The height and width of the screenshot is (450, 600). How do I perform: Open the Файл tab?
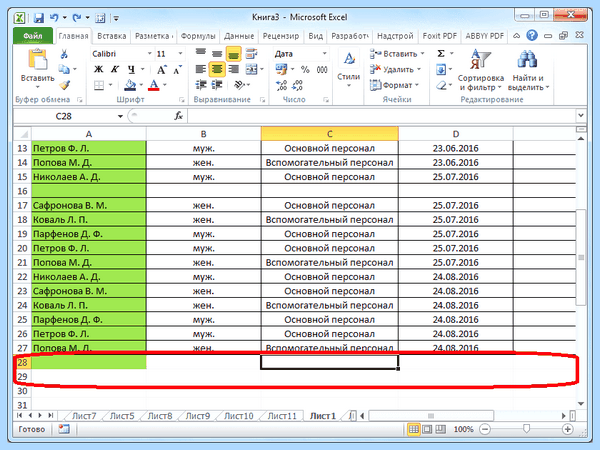[x=33, y=36]
